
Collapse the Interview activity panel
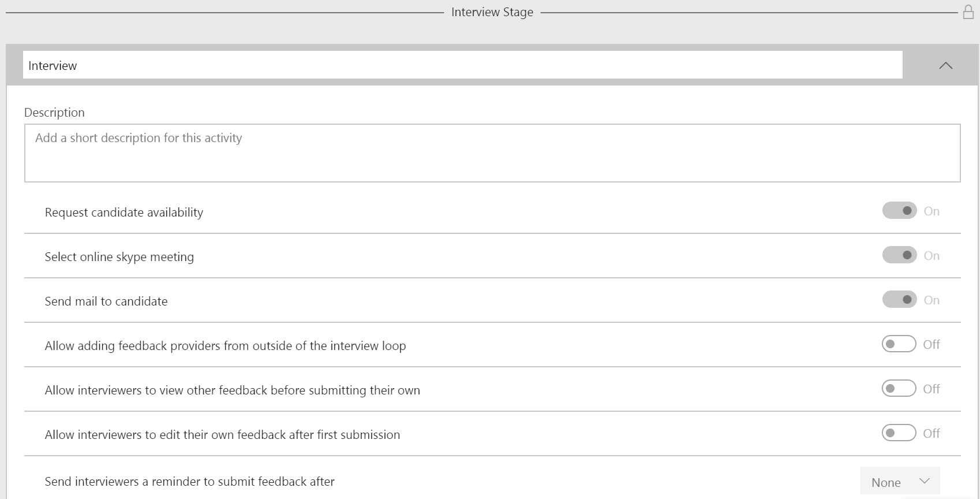[x=945, y=65]
